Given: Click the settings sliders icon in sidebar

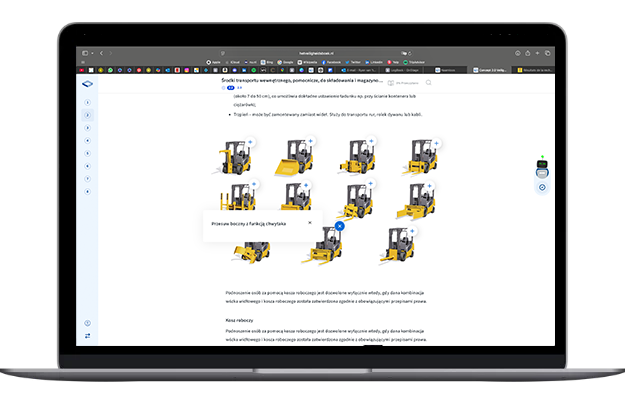Looking at the screenshot, I should click(88, 336).
